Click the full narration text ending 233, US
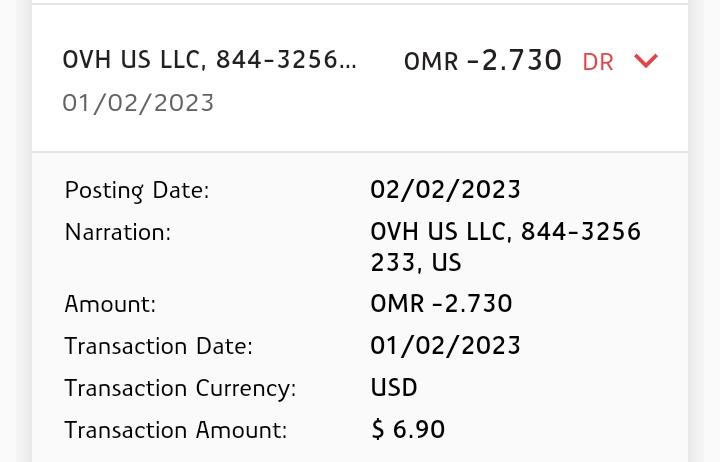This screenshot has height=462, width=720. [x=505, y=247]
